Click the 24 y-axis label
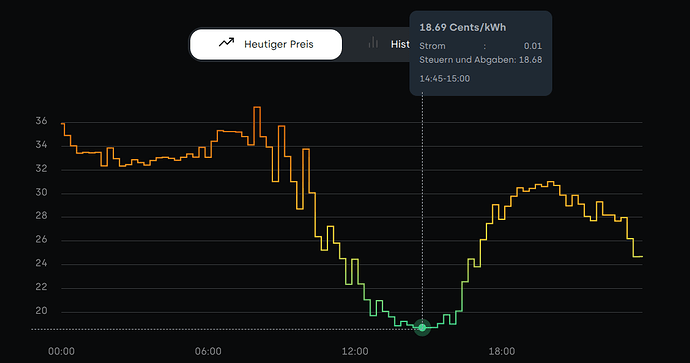Image resolution: width=690 pixels, height=363 pixels. (41, 263)
